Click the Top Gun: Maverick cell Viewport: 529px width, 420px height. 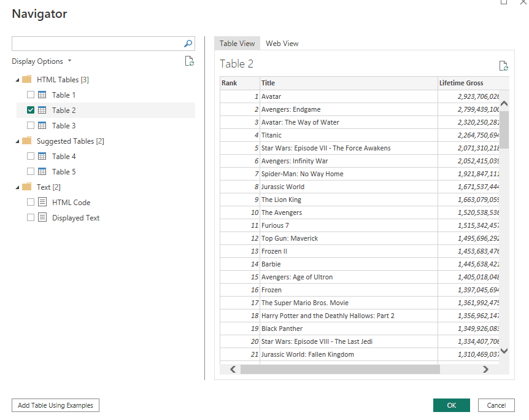click(349, 238)
